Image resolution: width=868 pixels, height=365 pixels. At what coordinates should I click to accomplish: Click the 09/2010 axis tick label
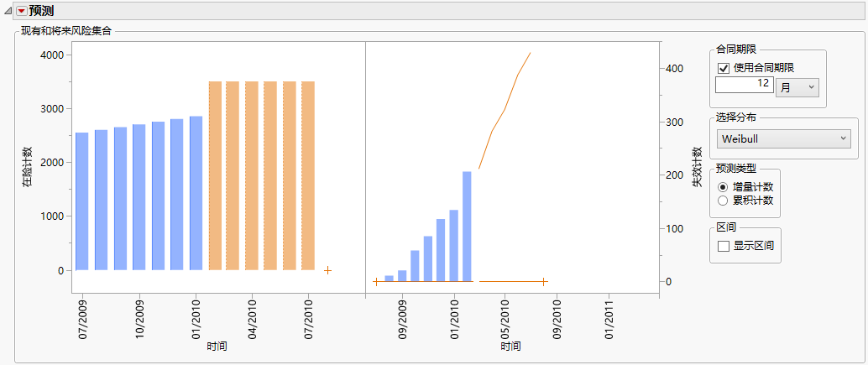(x=558, y=320)
